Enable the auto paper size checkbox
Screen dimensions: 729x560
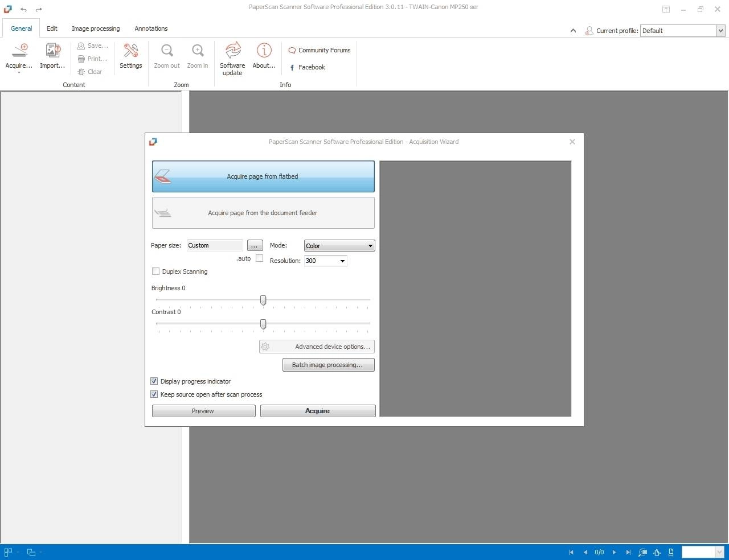tap(260, 258)
